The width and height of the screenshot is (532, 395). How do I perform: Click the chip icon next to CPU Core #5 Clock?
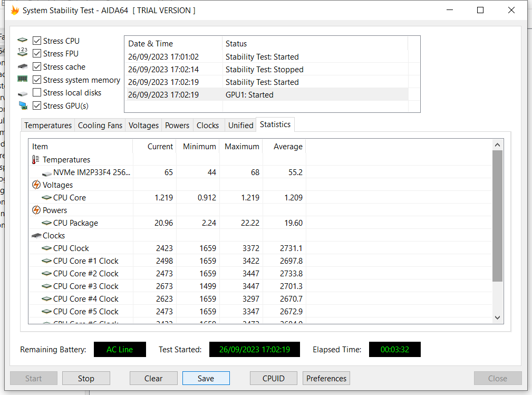pyautogui.click(x=46, y=312)
